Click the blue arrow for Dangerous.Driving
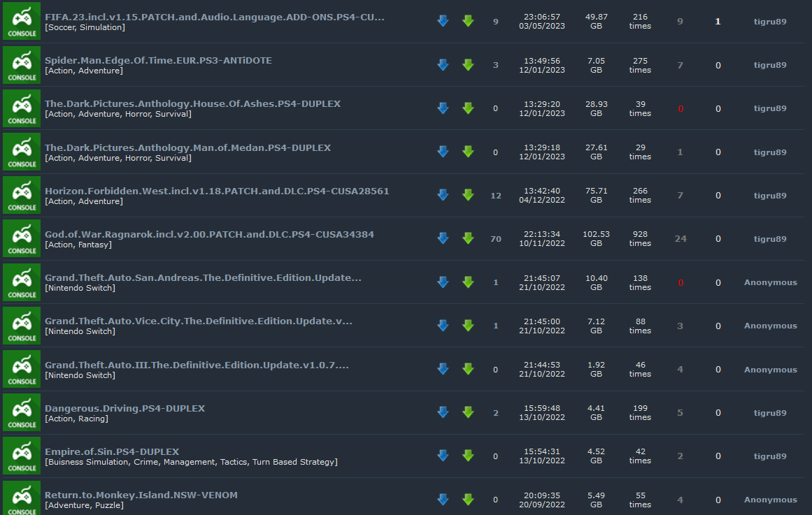 [x=443, y=412]
